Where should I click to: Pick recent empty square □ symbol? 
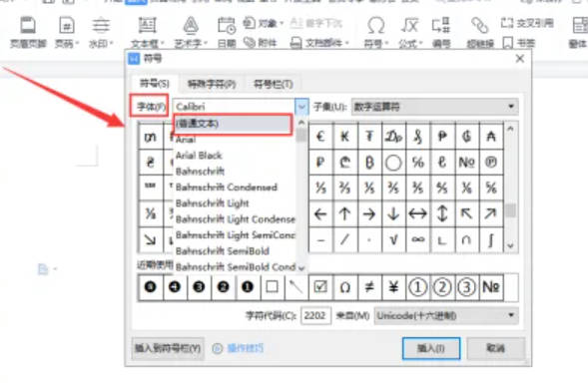click(272, 287)
